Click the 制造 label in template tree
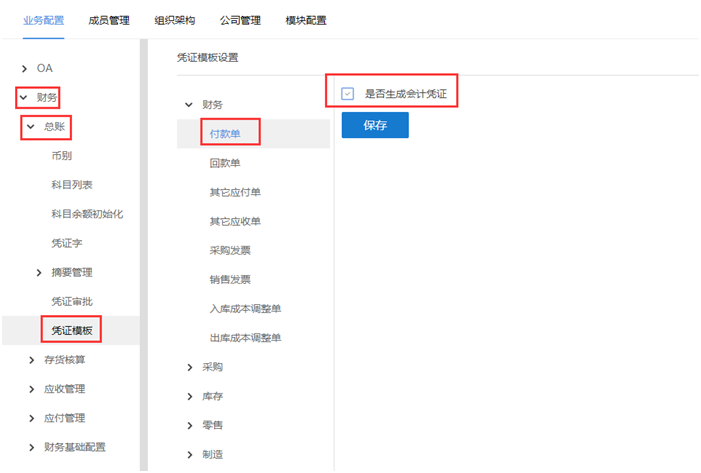701x473 pixels. point(212,455)
